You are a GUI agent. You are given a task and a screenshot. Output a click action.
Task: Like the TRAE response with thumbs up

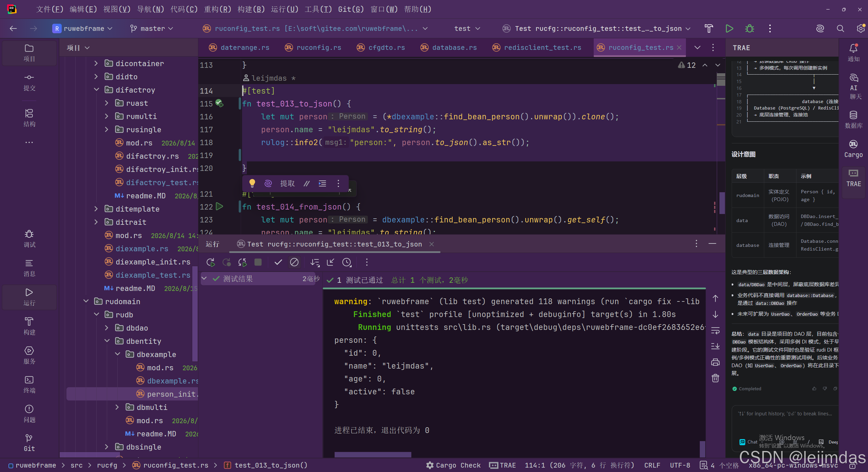click(814, 389)
